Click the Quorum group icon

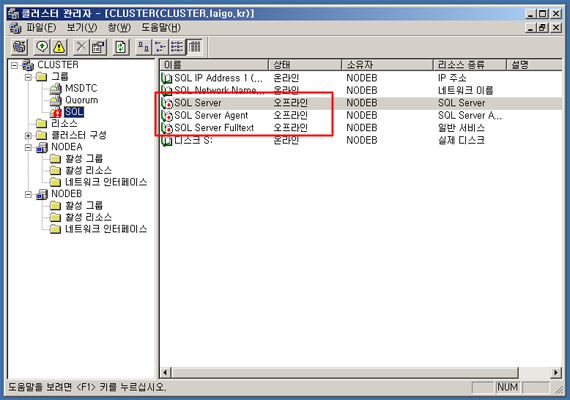(x=56, y=100)
